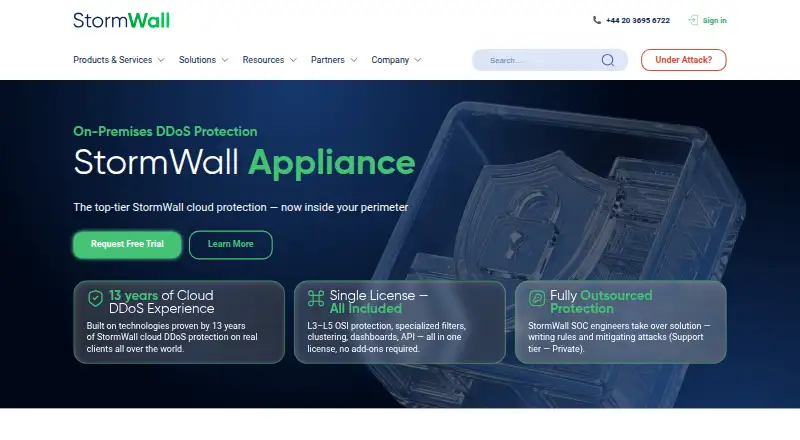Click the 'Built on technologies proven by 13 years' description
Image resolution: width=800 pixels, height=440 pixels.
click(172, 337)
